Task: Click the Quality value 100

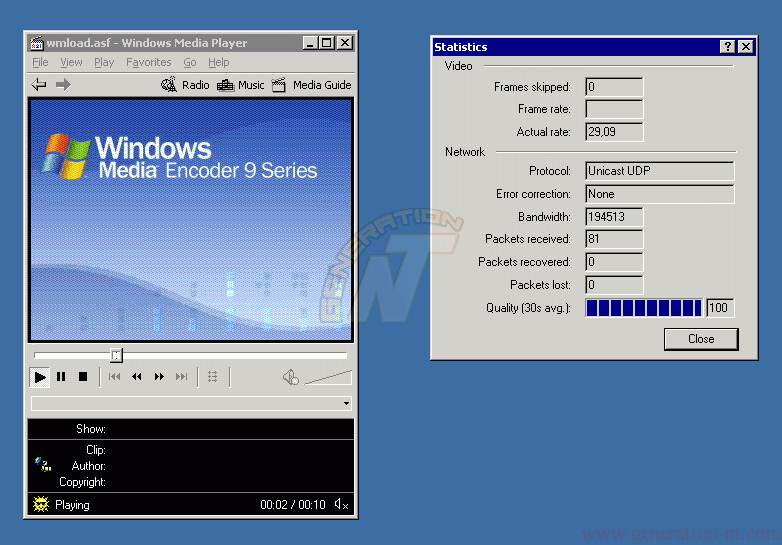Action: [720, 308]
